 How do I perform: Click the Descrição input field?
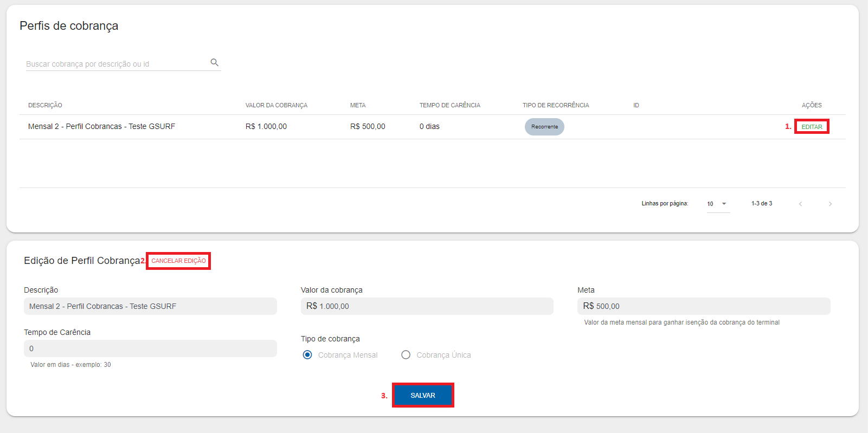150,306
